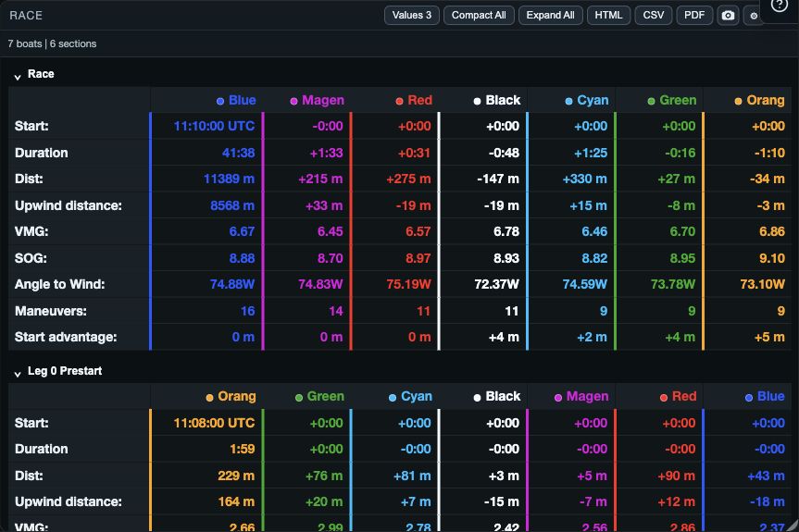Select the Blue header in Leg 0 Prestart
Screen dimensions: 799x532
tap(765, 397)
